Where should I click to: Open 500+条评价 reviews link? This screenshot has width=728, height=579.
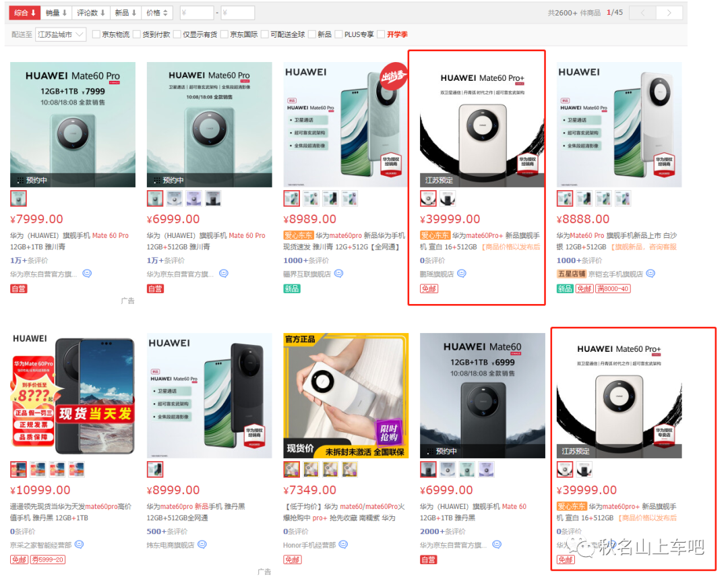coord(167,531)
